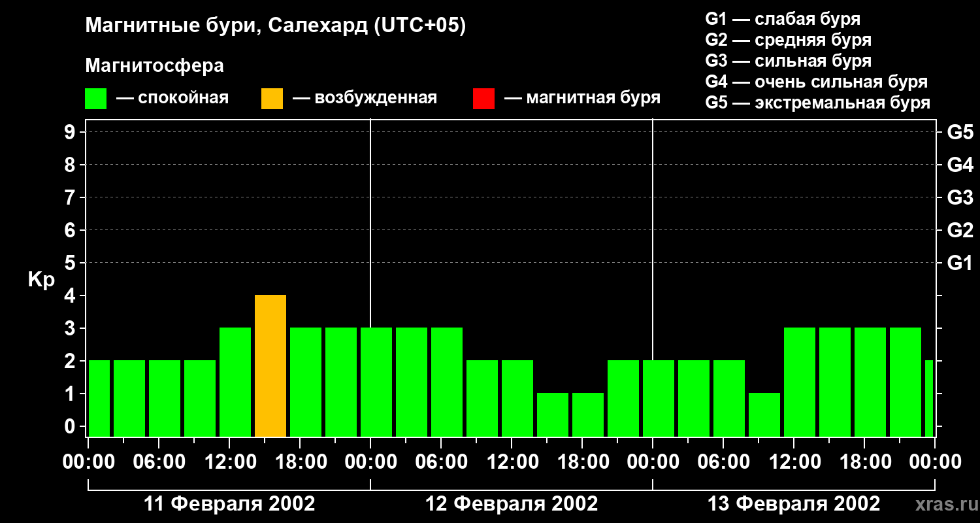Viewport: 980px width, 523px height.
Task: Click the green 'спокойная' legend swatch
Action: pyautogui.click(x=96, y=98)
